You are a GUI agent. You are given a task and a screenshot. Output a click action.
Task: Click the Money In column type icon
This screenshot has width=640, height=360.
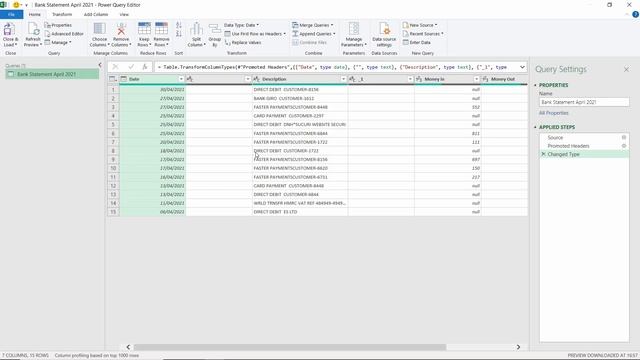pyautogui.click(x=419, y=79)
